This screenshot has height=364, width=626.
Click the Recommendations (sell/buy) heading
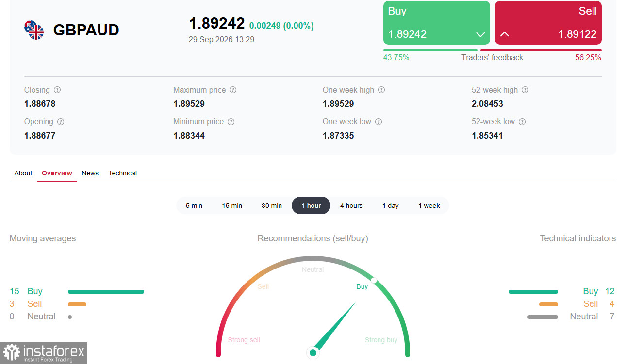tap(313, 238)
